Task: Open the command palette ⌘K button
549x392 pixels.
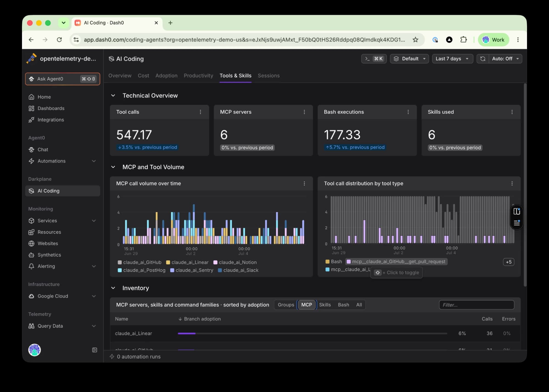Action: 374,59
